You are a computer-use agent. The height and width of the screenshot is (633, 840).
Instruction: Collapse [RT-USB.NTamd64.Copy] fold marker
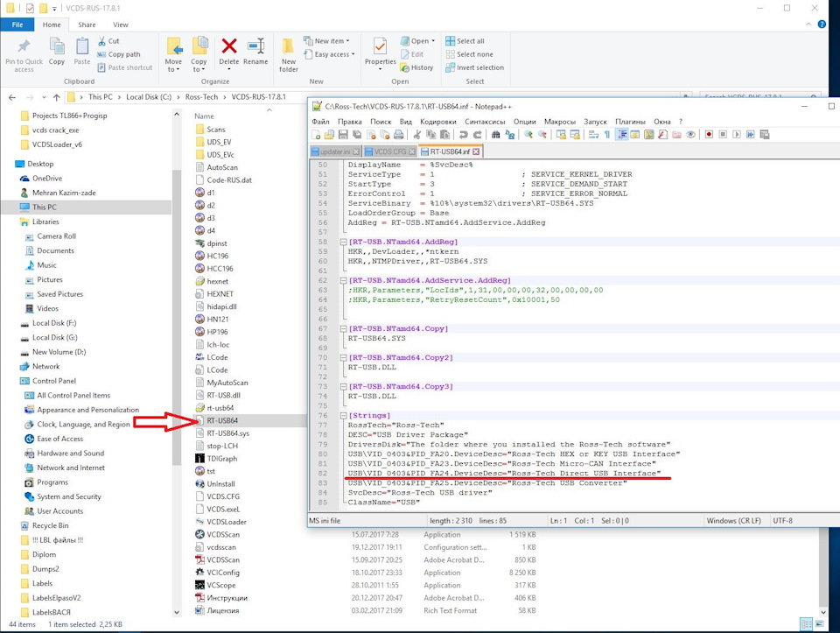click(x=343, y=328)
